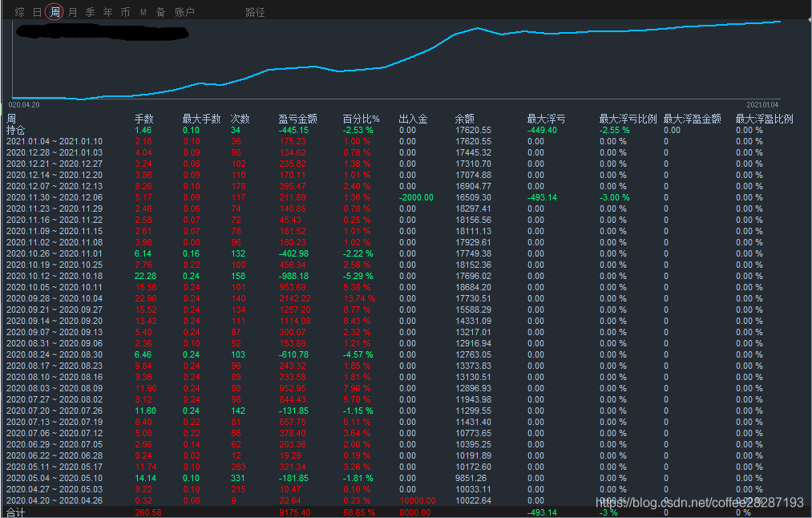Select the 路径 path tab
Screen dimensions: 812x518
click(x=255, y=12)
